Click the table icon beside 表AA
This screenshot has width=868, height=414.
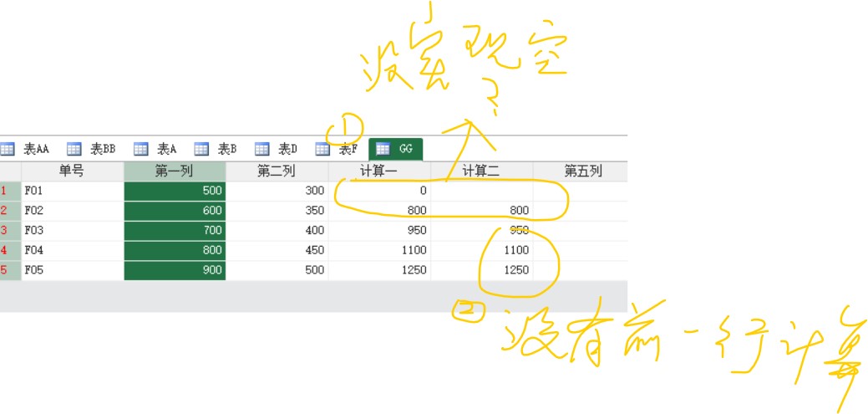coord(7,149)
